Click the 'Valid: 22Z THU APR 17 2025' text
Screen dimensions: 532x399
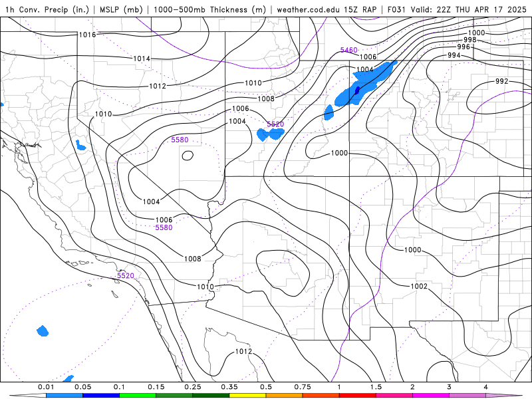[469, 9]
